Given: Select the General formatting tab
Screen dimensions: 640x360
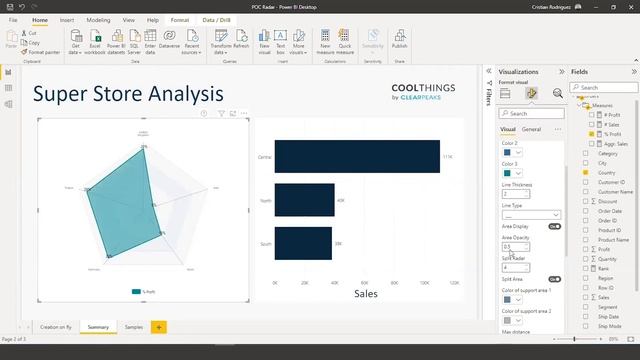Looking at the screenshot, I should point(531,129).
